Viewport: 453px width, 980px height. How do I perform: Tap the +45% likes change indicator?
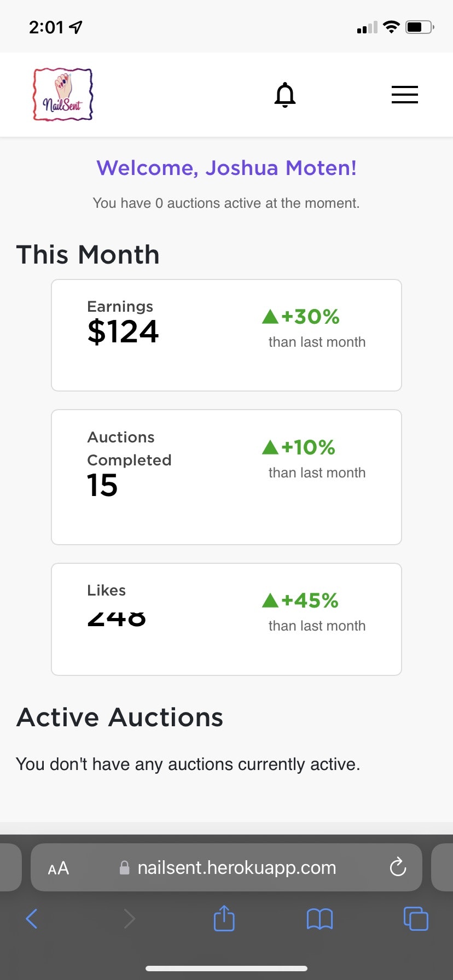(300, 600)
